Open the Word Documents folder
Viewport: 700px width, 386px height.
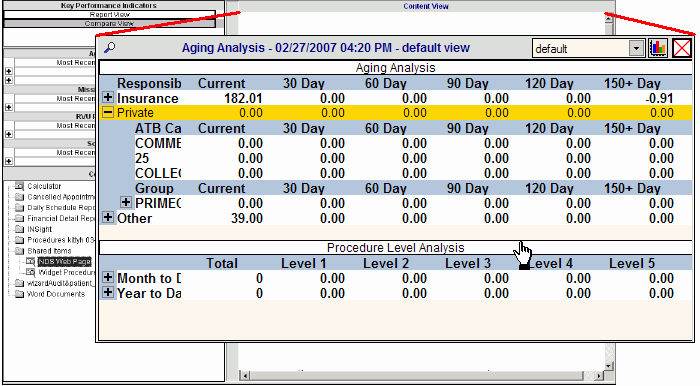pos(56,294)
